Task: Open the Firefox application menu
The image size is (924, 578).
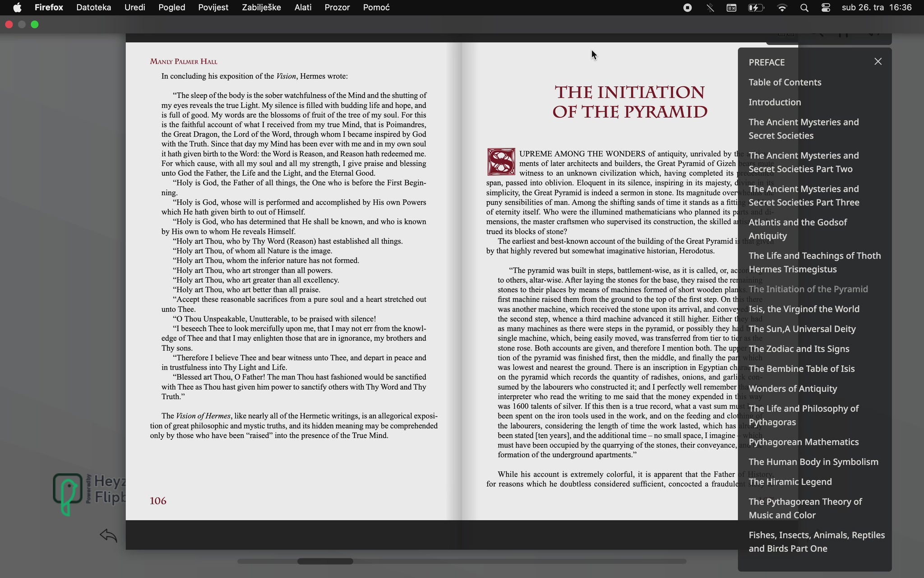Action: [49, 8]
